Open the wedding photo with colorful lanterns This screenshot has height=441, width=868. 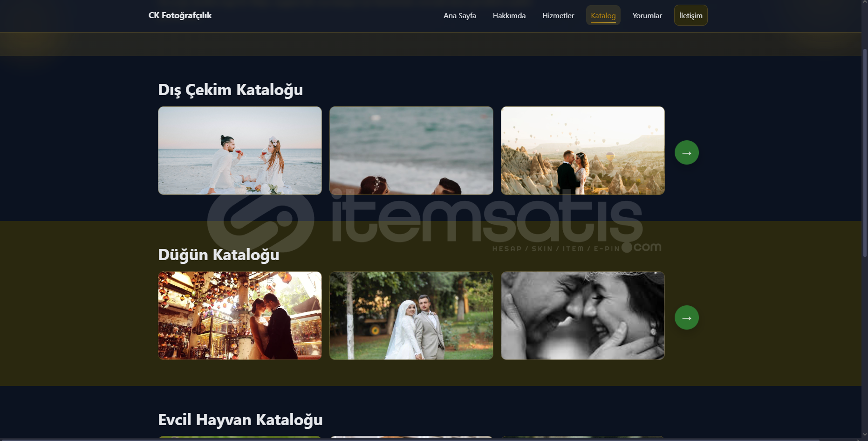239,316
